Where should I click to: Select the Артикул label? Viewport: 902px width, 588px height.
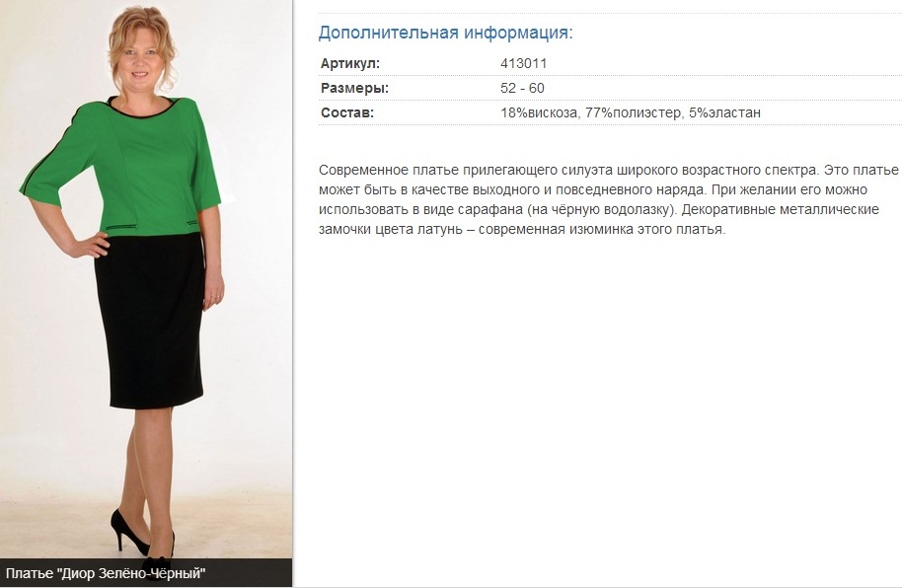tap(349, 63)
